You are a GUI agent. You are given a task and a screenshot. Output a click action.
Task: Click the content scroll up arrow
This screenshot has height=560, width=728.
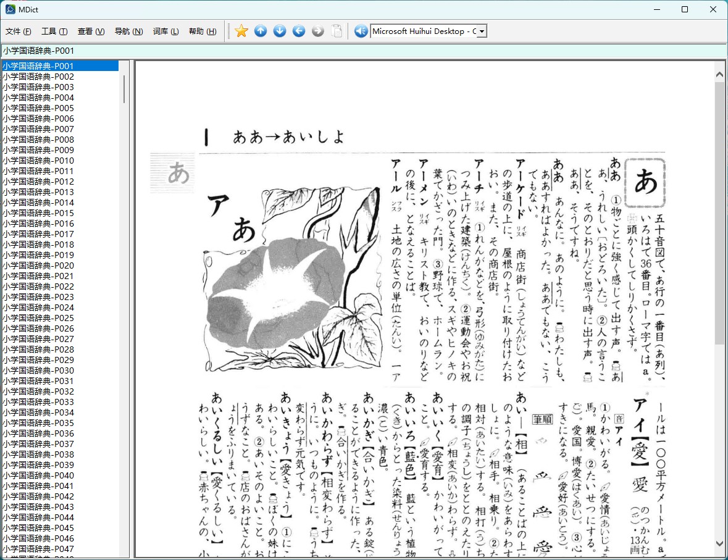(x=719, y=74)
